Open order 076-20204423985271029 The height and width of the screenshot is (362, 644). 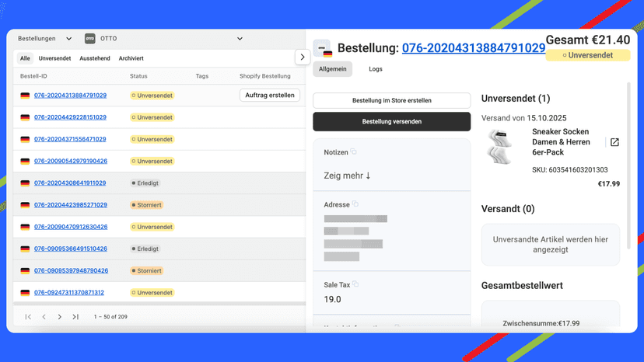click(x=71, y=205)
